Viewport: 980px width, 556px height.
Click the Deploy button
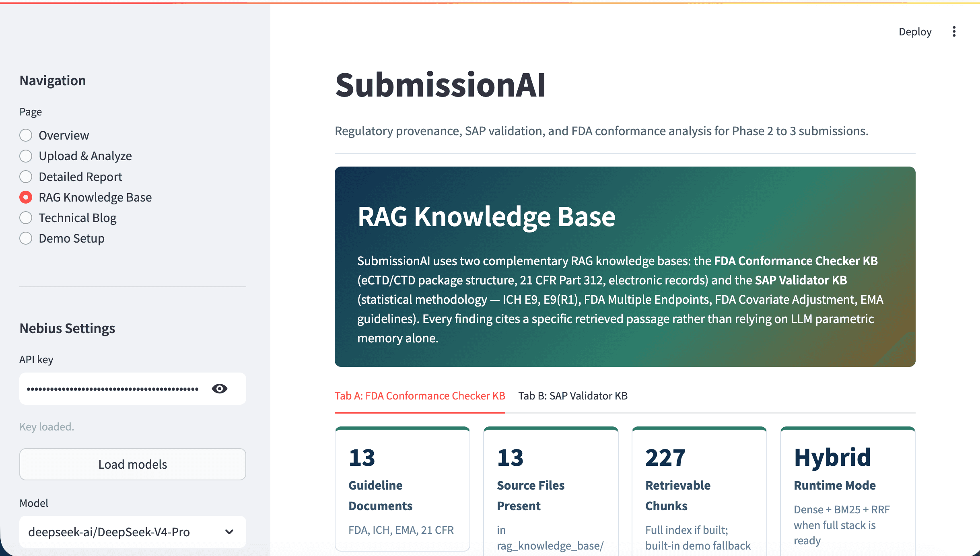tap(915, 32)
